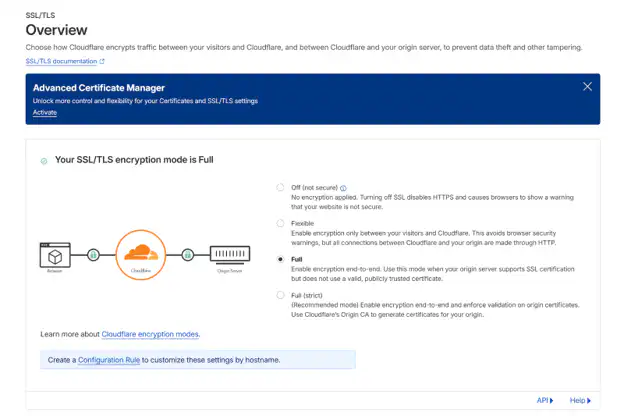Click external link icon next to SSL/TLS documentation
Image resolution: width=624 pixels, height=416 pixels.
(102, 62)
